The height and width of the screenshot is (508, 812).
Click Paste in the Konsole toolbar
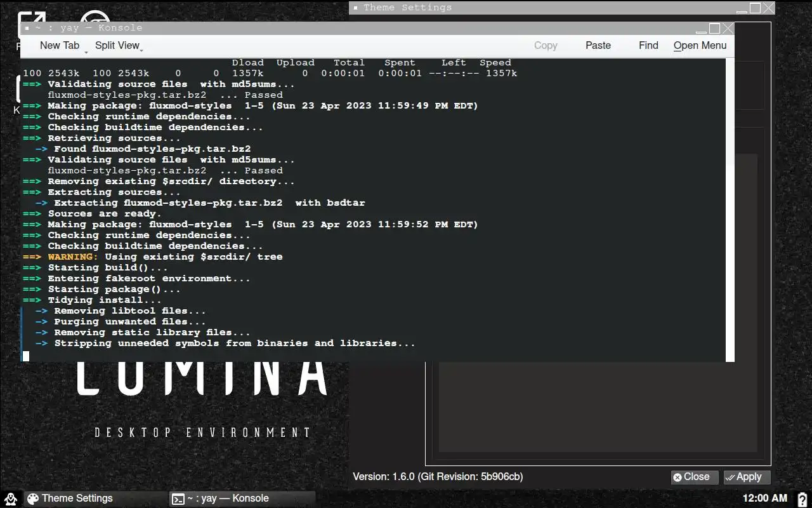(x=598, y=46)
